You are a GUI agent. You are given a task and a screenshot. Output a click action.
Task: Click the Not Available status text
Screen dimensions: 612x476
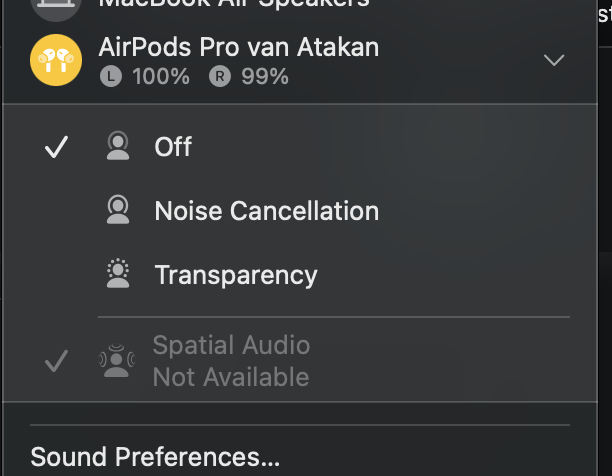pos(231,377)
